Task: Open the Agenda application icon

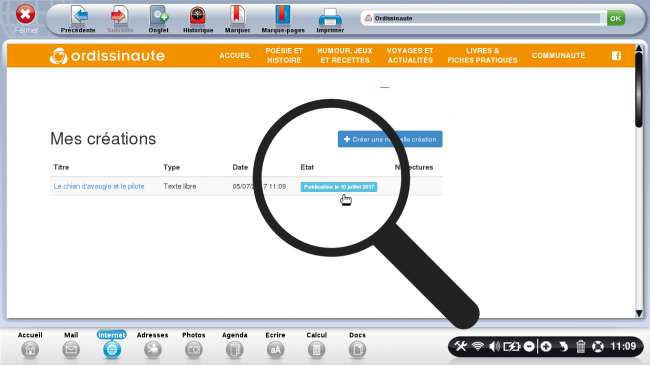Action: pyautogui.click(x=234, y=350)
